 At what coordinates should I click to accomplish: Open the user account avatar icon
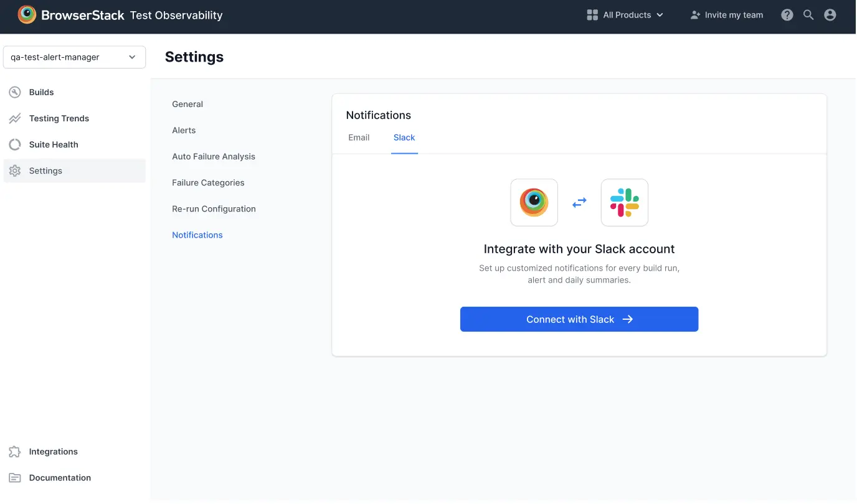(x=830, y=15)
